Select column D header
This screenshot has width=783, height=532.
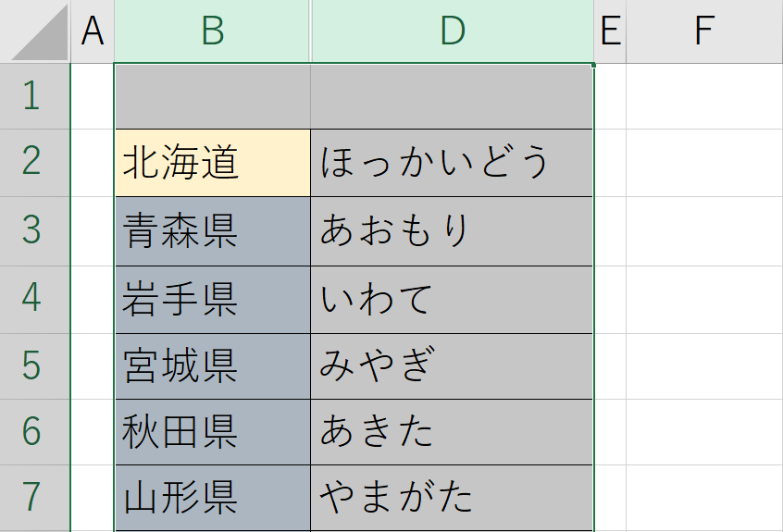[453, 31]
